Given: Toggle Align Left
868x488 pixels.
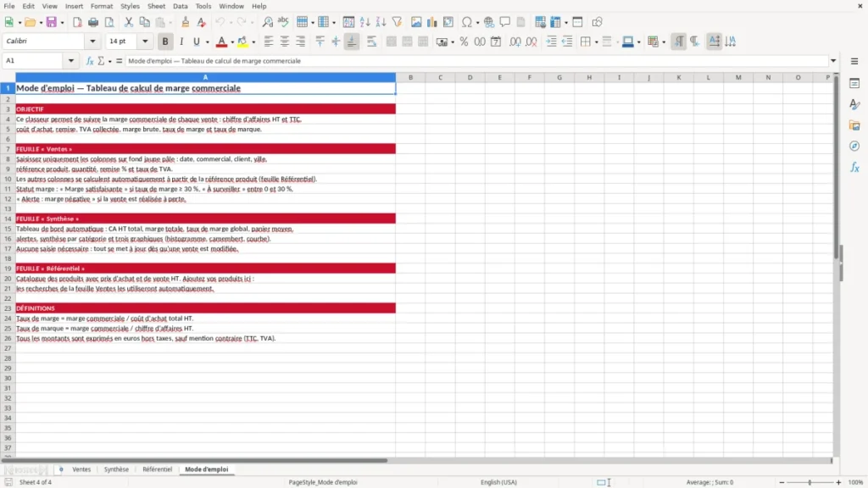Looking at the screenshot, I should tap(269, 42).
